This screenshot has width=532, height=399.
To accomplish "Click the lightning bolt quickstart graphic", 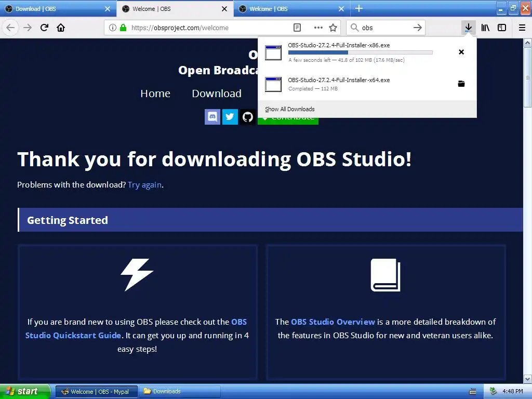I will pyautogui.click(x=137, y=275).
